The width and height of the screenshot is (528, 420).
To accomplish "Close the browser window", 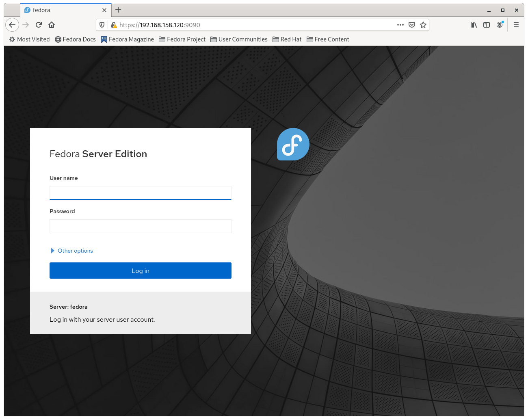I will (x=517, y=10).
